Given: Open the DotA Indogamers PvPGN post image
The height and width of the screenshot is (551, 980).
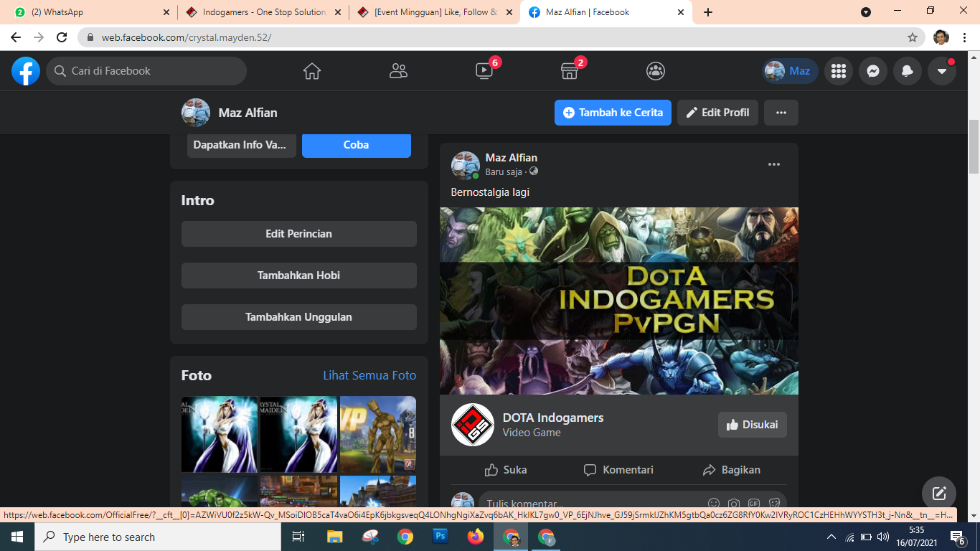Looking at the screenshot, I should 619,301.
